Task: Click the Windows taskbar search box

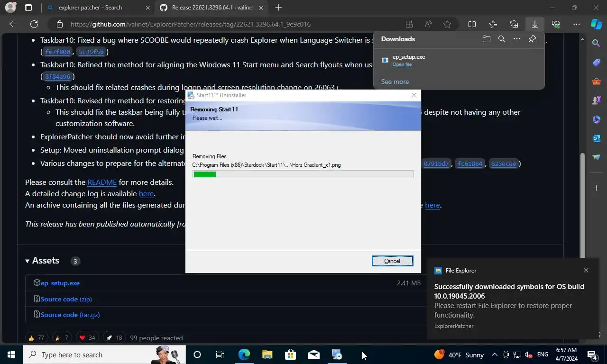Action: coord(104,355)
